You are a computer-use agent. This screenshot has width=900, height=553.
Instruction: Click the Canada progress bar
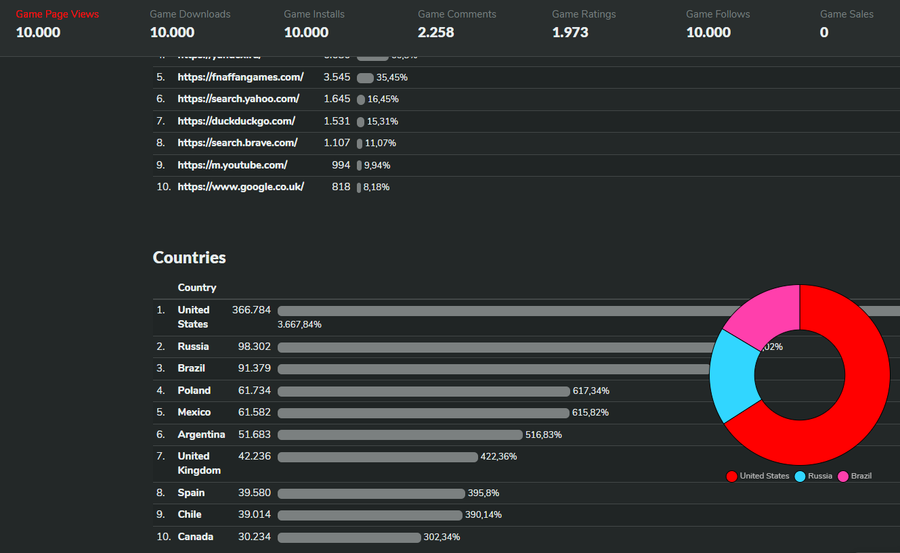pyautogui.click(x=349, y=537)
